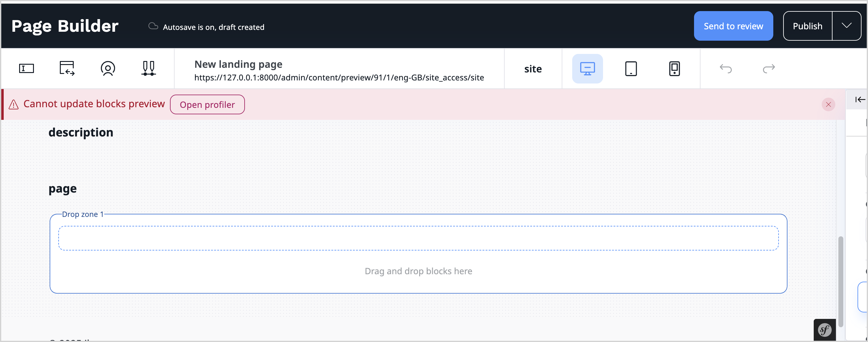The width and height of the screenshot is (868, 342).
Task: Dismiss the Cannot update blocks preview alert
Action: 829,104
